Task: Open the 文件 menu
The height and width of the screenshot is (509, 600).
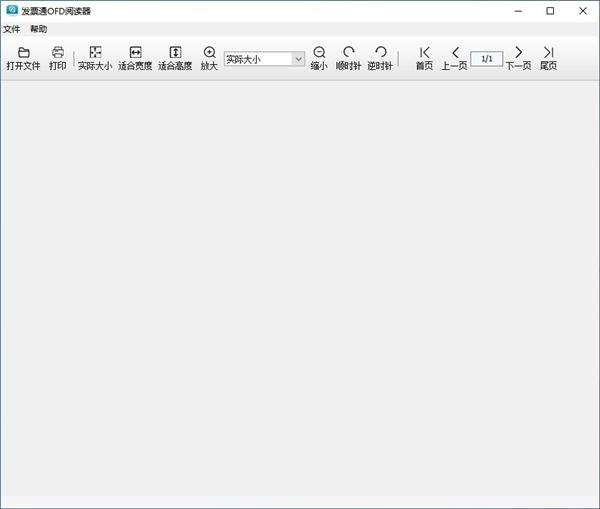Action: [x=11, y=29]
